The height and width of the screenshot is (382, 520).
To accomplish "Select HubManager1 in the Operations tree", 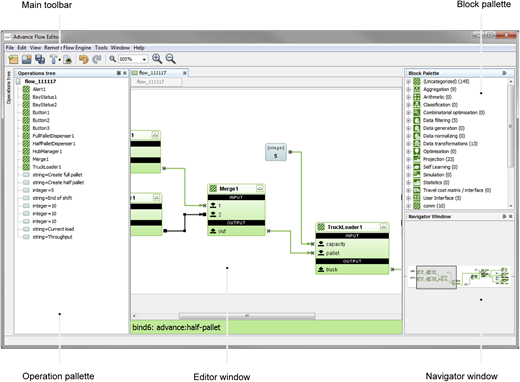I will click(x=47, y=151).
